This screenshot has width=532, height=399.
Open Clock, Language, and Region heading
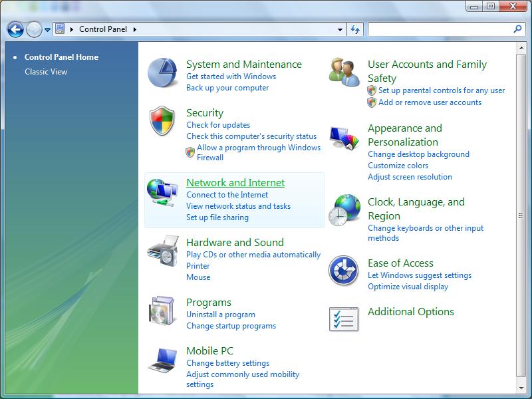click(416, 209)
